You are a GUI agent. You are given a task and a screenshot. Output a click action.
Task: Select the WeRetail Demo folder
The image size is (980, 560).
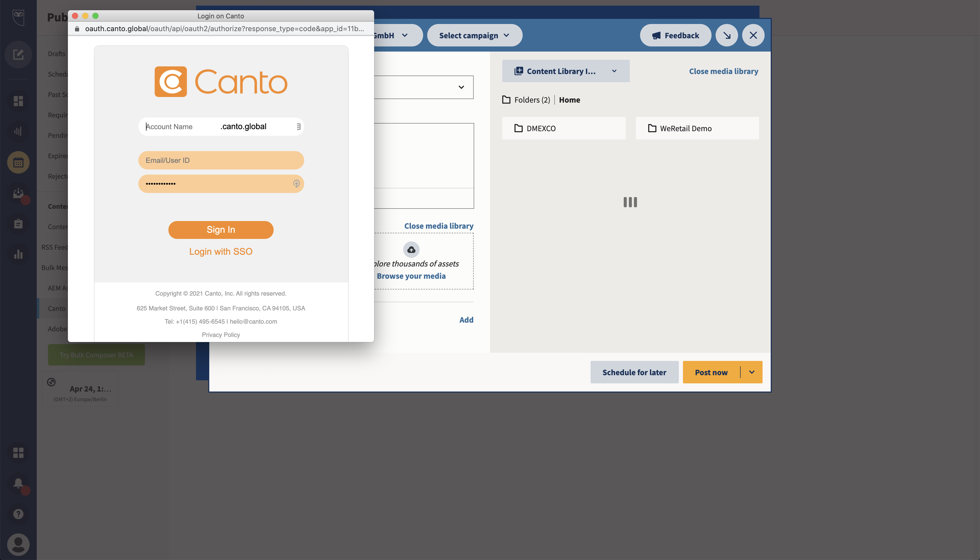click(697, 128)
